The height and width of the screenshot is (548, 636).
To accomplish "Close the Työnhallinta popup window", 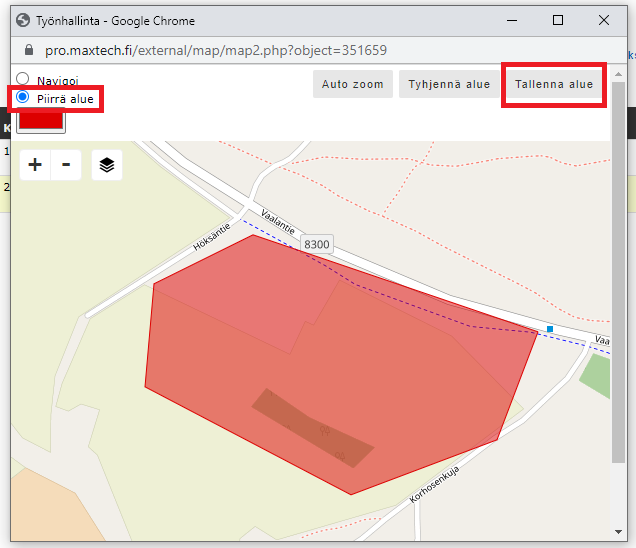I will [604, 20].
